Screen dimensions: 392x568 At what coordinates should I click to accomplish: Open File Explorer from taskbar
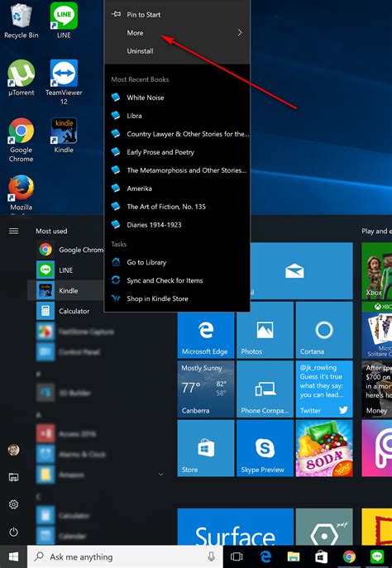click(293, 556)
